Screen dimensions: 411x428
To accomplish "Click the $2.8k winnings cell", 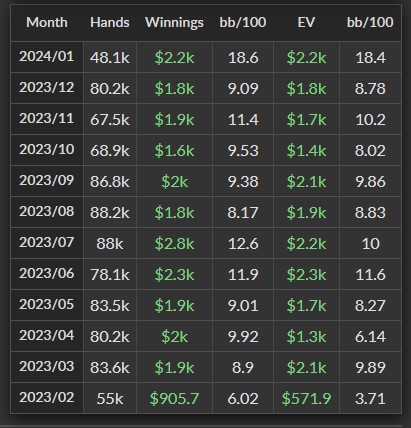I will point(174,244).
